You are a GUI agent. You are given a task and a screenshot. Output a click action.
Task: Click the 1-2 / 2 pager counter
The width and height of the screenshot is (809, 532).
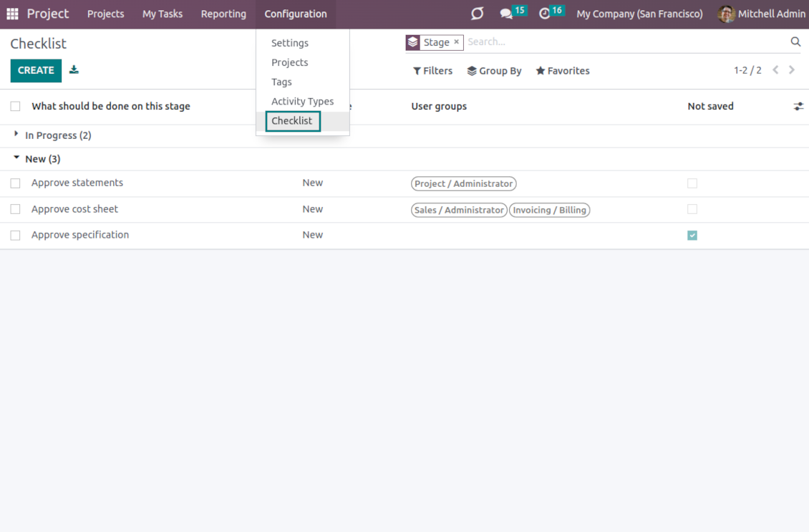coord(747,70)
